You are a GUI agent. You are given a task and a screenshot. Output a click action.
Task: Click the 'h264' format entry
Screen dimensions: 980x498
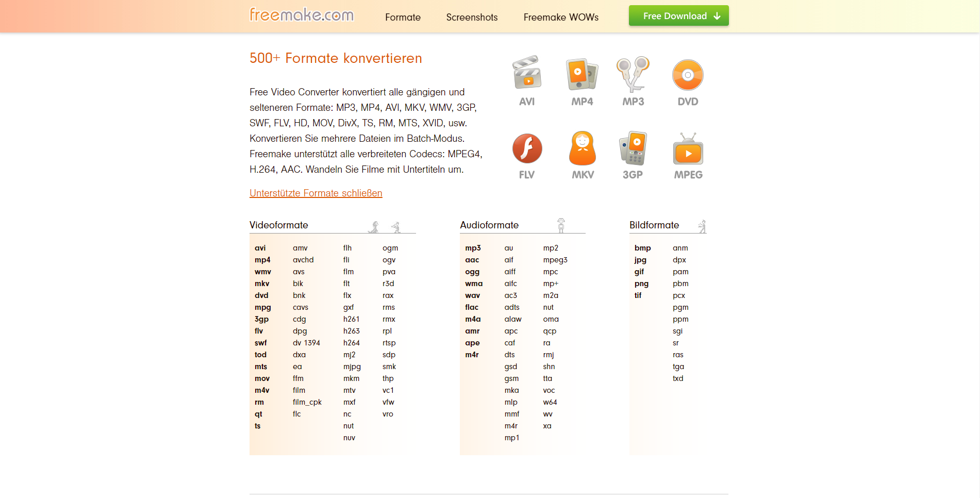point(352,343)
